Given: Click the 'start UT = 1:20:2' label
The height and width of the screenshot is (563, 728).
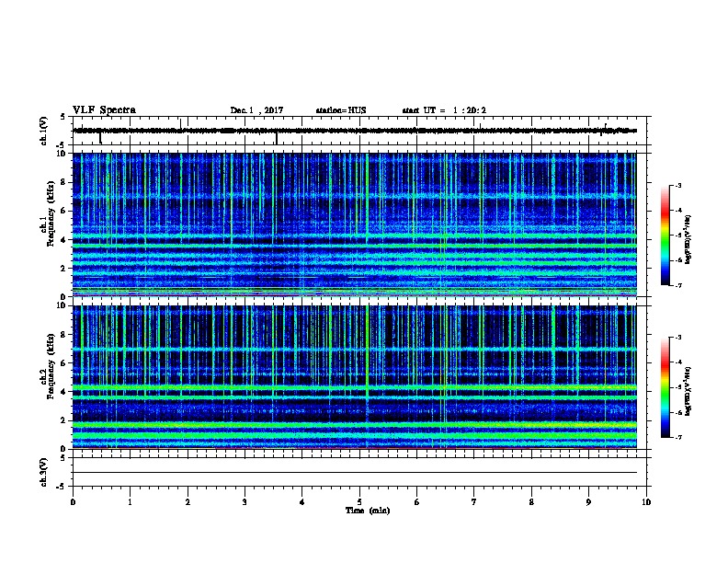Looking at the screenshot, I should pyautogui.click(x=444, y=110).
